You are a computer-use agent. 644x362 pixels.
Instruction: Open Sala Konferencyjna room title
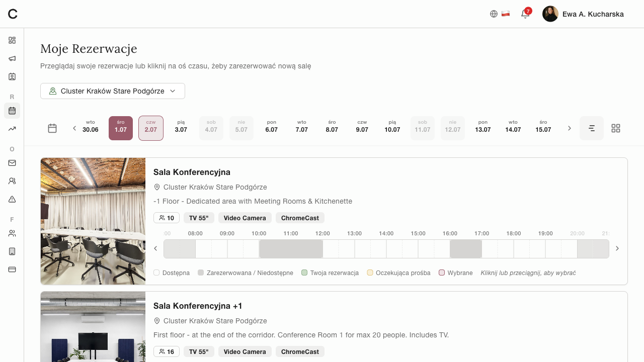click(x=192, y=172)
